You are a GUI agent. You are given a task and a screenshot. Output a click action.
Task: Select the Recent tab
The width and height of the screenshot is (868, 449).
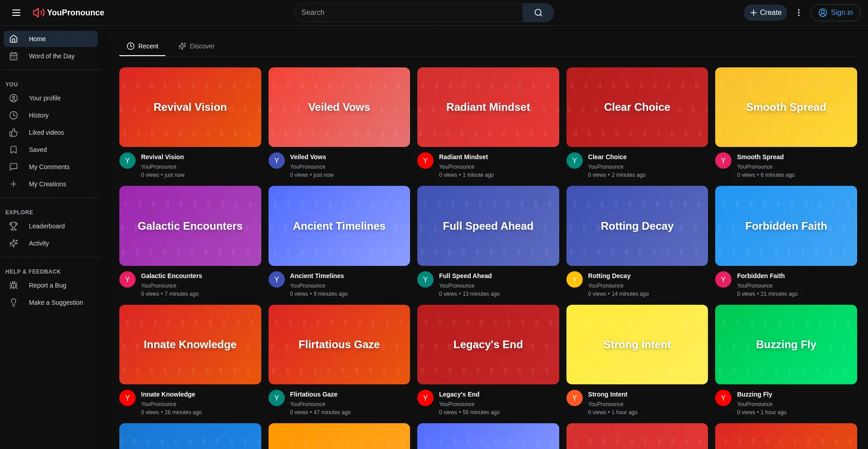click(x=142, y=46)
